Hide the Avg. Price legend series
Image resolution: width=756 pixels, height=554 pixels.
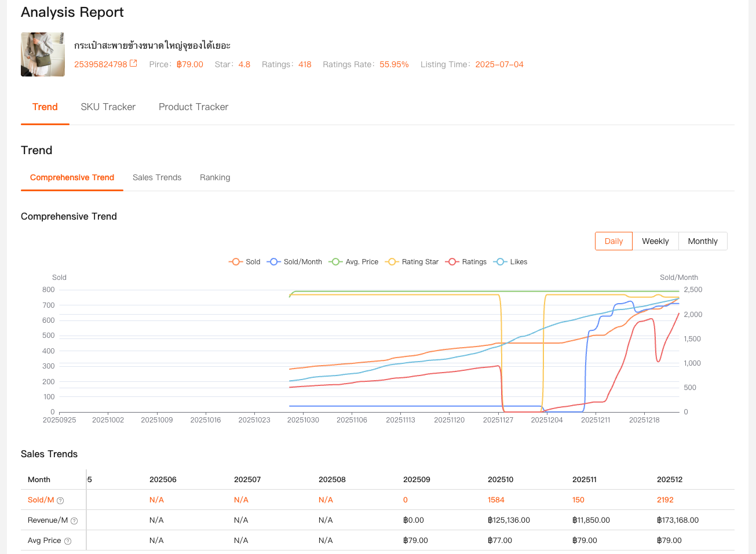click(353, 262)
